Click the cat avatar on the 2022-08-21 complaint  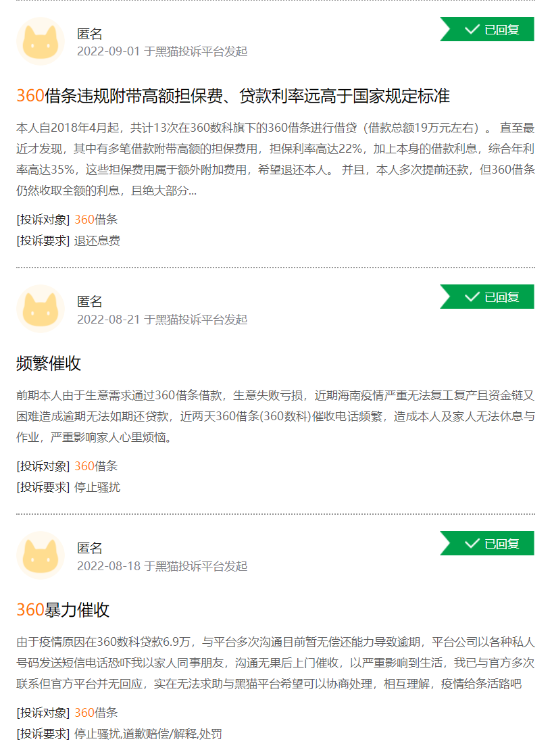40,309
